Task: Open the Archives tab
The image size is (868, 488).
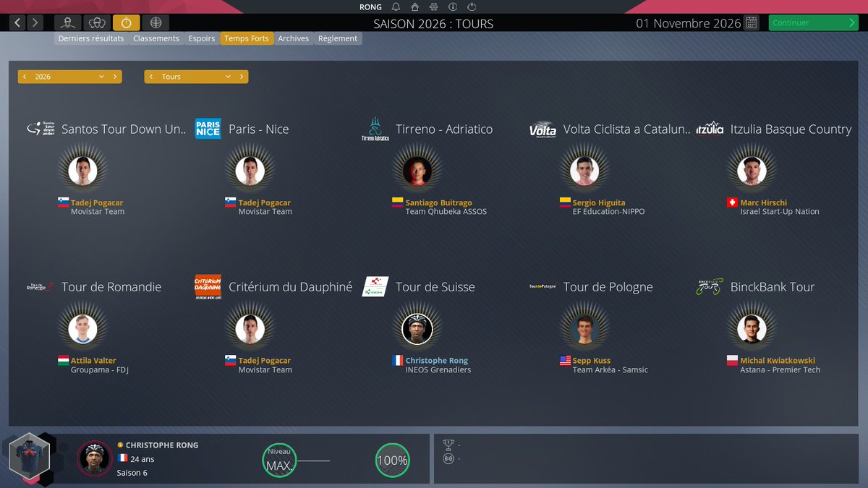Action: (x=294, y=38)
